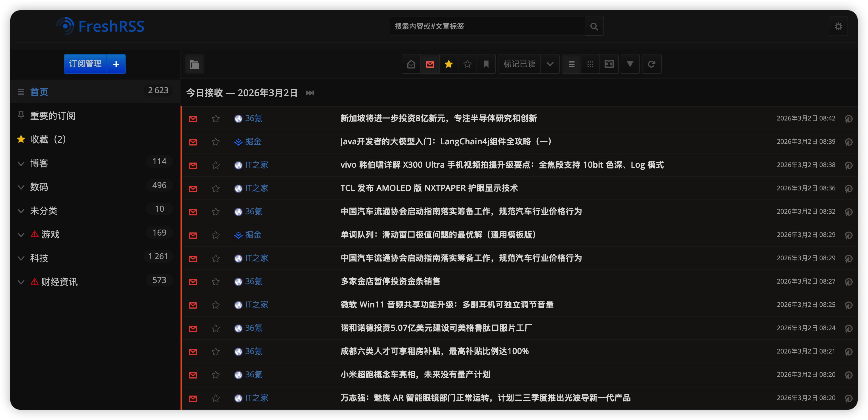This screenshot has width=868, height=420.
Task: Open the 数码 category articles
Action: point(39,187)
